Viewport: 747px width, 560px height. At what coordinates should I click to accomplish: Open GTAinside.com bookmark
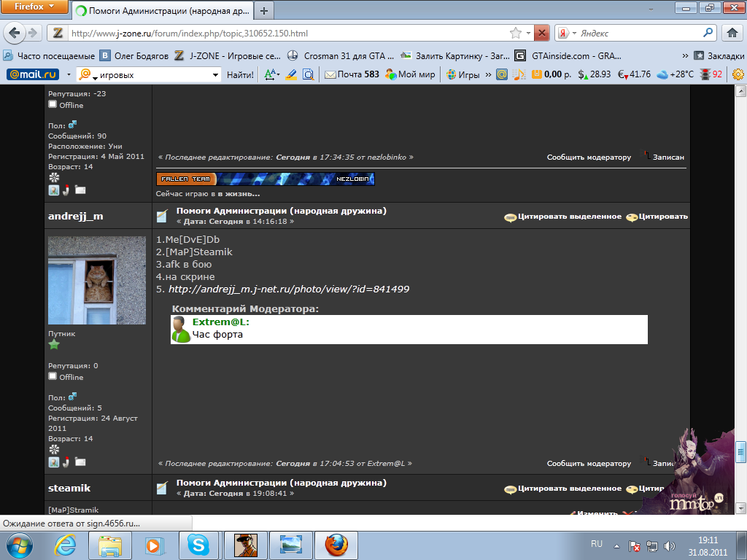pos(568,55)
